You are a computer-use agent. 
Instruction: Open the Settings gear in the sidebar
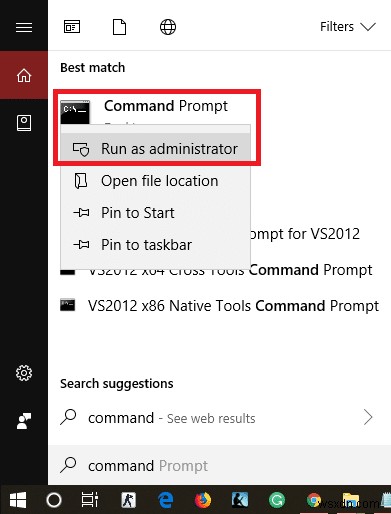tap(24, 373)
